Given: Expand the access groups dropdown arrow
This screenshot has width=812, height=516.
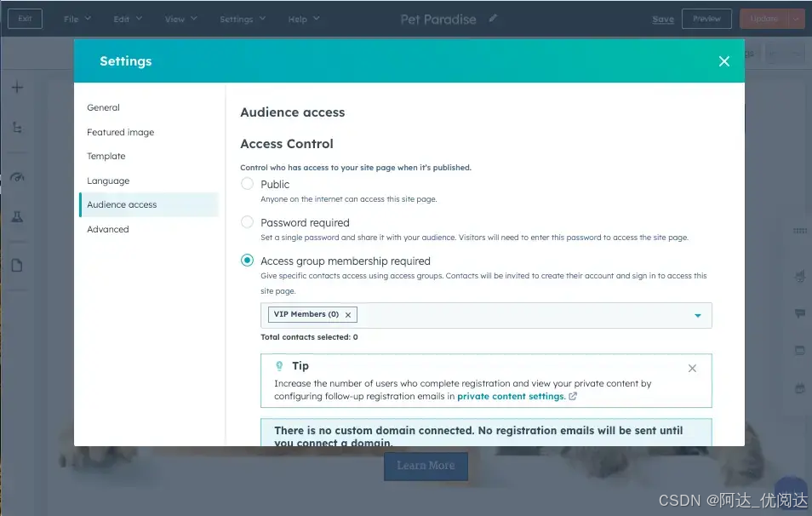Looking at the screenshot, I should [x=698, y=316].
